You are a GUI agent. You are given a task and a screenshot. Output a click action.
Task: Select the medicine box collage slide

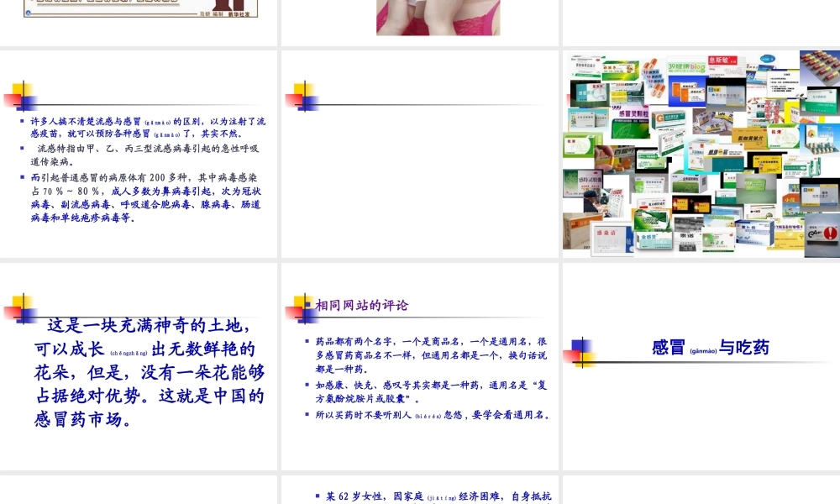pos(700,154)
